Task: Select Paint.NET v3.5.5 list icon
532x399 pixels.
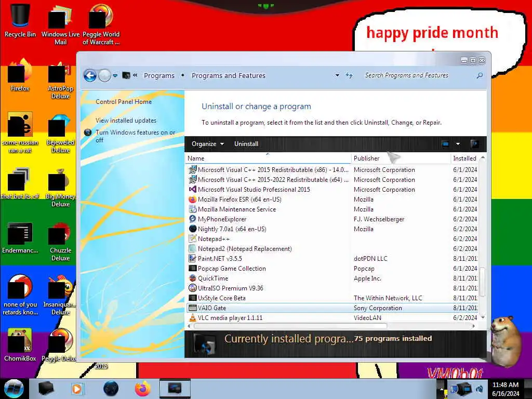Action: coord(192,258)
